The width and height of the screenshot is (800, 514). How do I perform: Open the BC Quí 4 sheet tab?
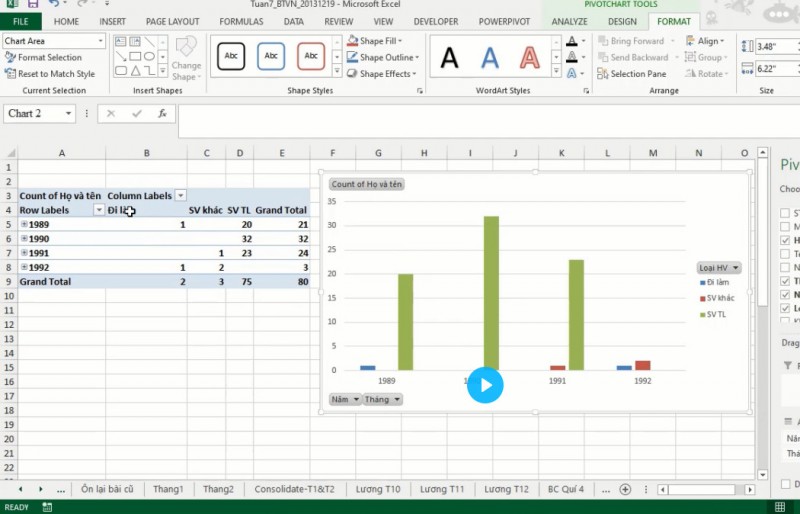(566, 489)
